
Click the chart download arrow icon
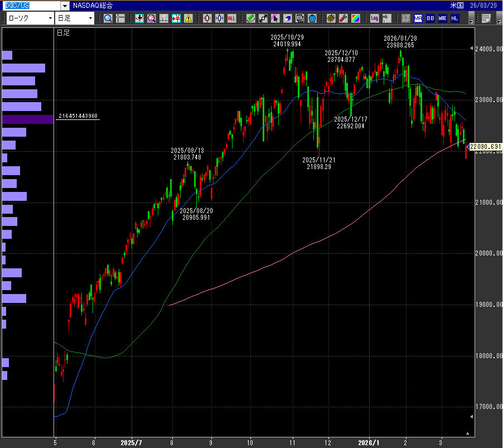click(x=139, y=18)
